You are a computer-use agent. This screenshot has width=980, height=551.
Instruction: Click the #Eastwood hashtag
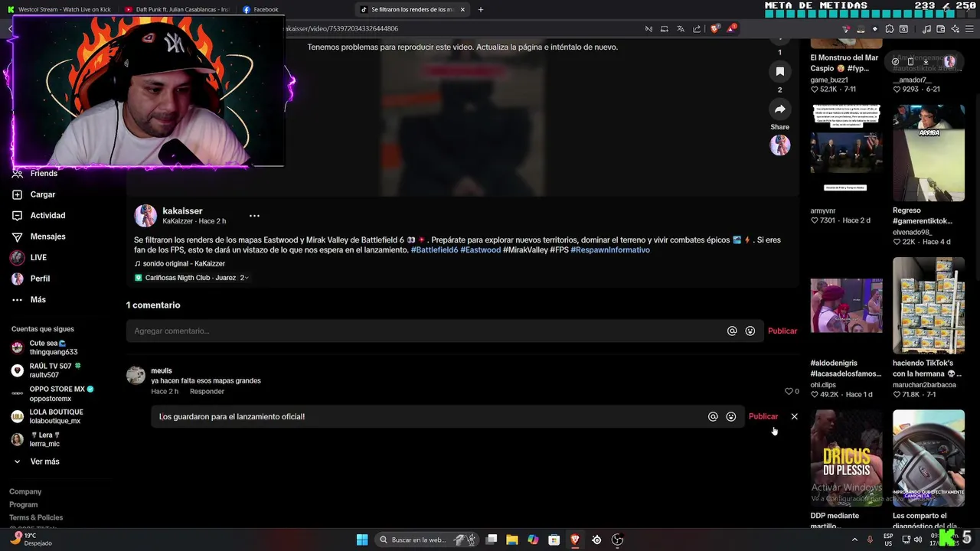[480, 250]
